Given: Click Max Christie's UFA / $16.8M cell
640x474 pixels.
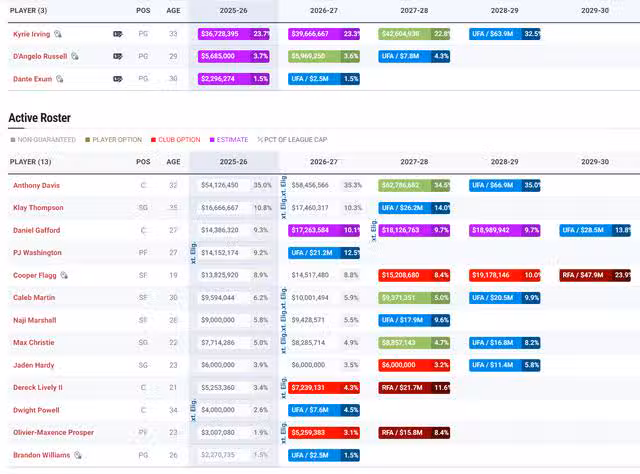Looking at the screenshot, I should coord(504,343).
